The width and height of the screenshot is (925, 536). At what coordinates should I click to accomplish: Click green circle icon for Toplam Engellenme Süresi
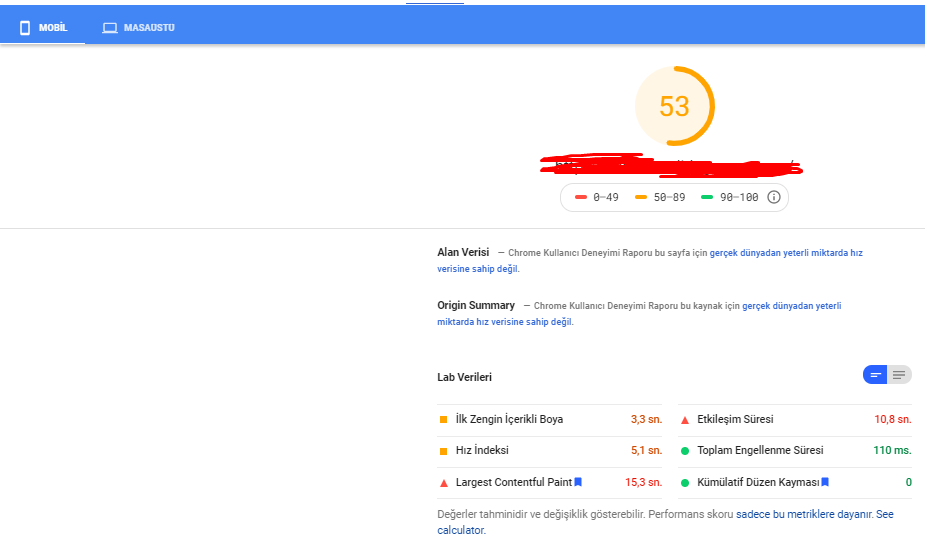click(685, 451)
